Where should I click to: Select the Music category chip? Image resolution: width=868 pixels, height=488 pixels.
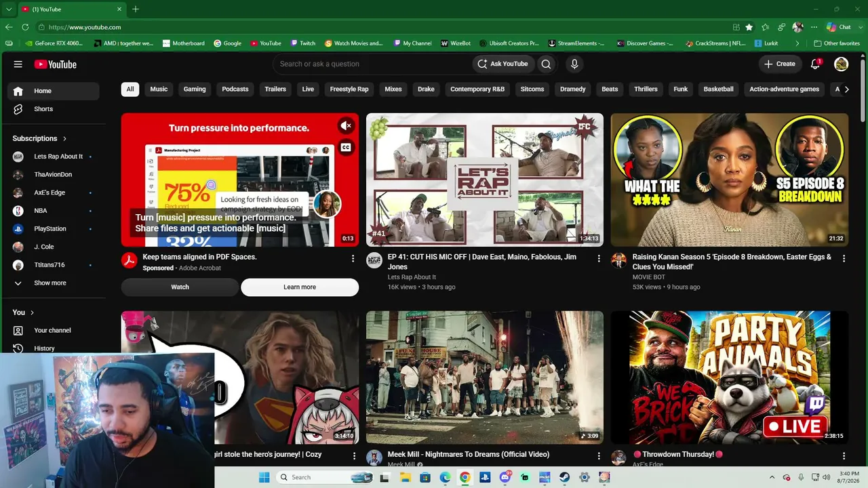[159, 89]
